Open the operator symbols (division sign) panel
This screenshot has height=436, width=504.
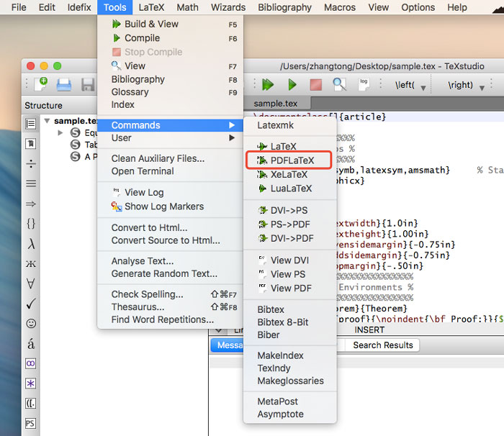click(x=31, y=164)
